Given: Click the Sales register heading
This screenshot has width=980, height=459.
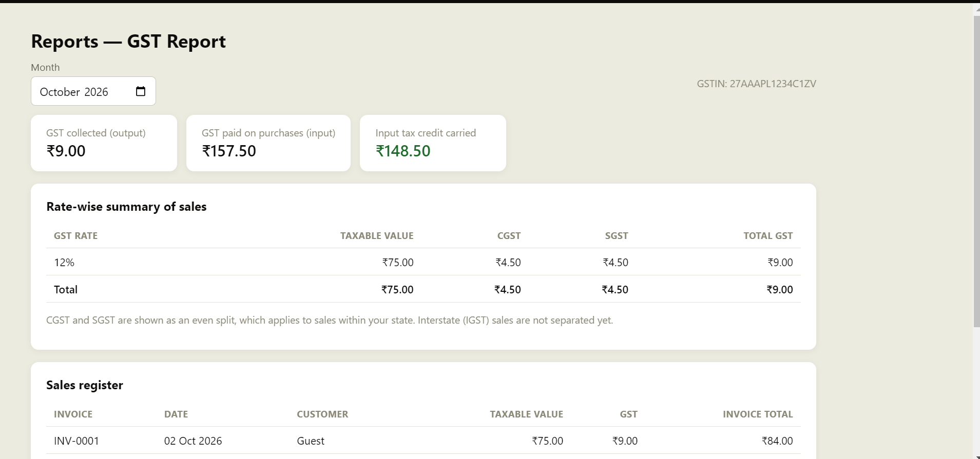Looking at the screenshot, I should 85,385.
